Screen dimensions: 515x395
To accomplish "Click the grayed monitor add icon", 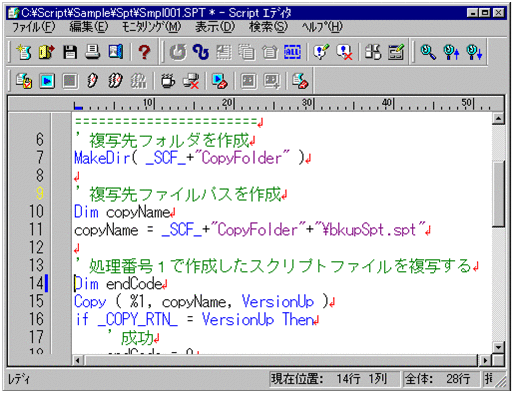I will (271, 81).
